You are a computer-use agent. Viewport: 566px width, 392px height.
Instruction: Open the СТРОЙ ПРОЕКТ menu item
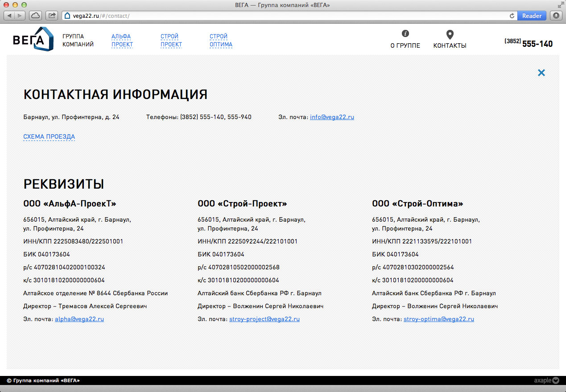[171, 41]
